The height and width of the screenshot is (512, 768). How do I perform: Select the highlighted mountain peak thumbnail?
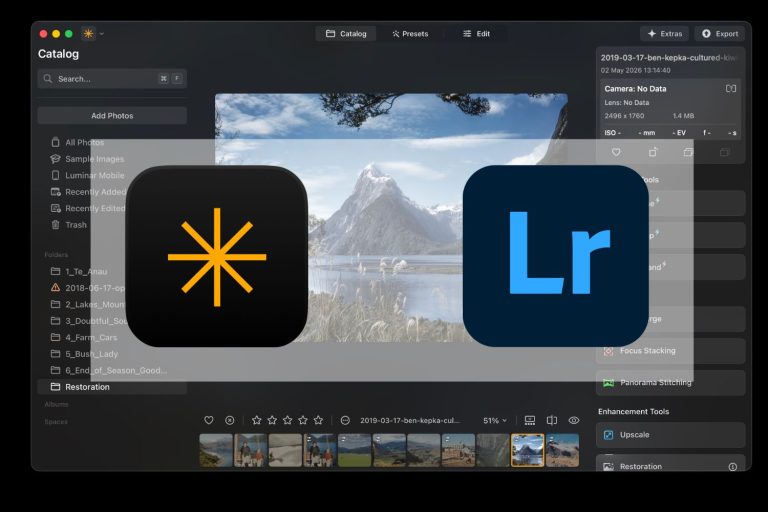tap(528, 450)
